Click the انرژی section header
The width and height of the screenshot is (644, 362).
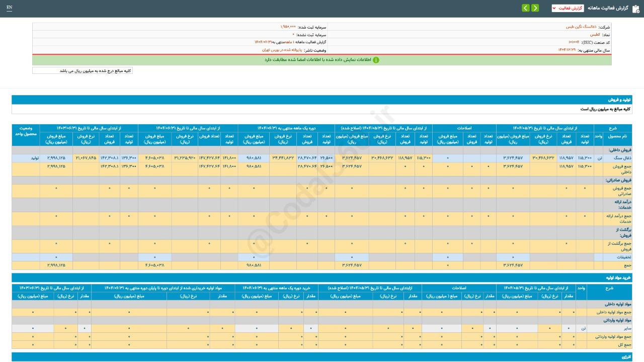626,356
